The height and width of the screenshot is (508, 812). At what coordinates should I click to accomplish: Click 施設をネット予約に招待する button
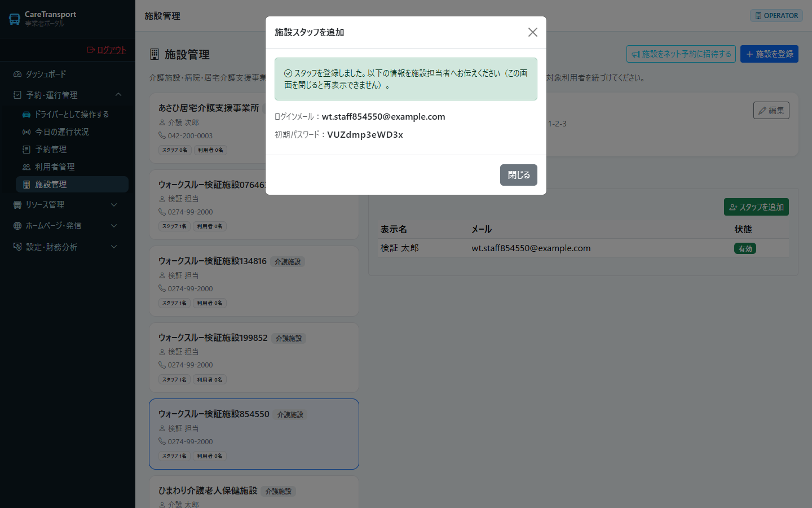[x=681, y=54]
